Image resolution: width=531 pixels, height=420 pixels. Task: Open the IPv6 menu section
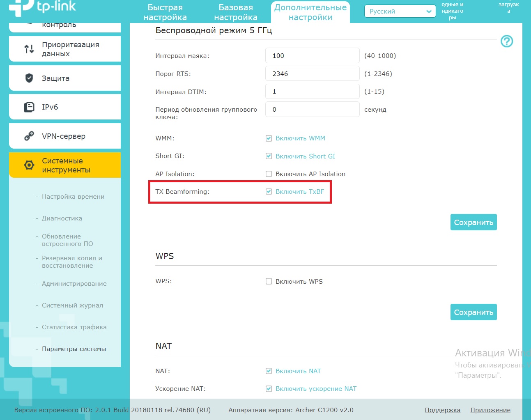pyautogui.click(x=65, y=107)
